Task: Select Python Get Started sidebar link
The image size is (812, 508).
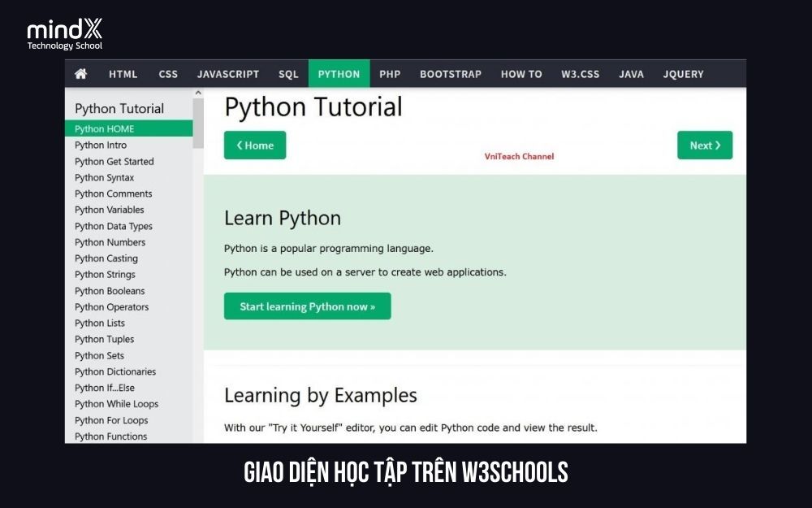Action: pos(114,162)
